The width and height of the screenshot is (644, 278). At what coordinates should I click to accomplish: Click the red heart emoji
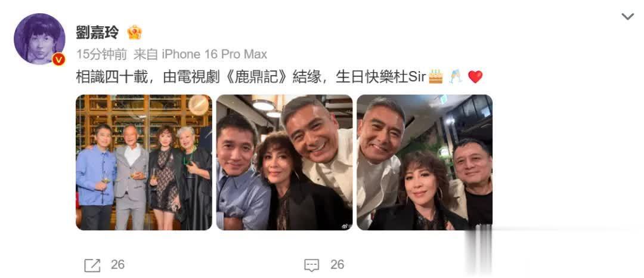click(x=475, y=77)
